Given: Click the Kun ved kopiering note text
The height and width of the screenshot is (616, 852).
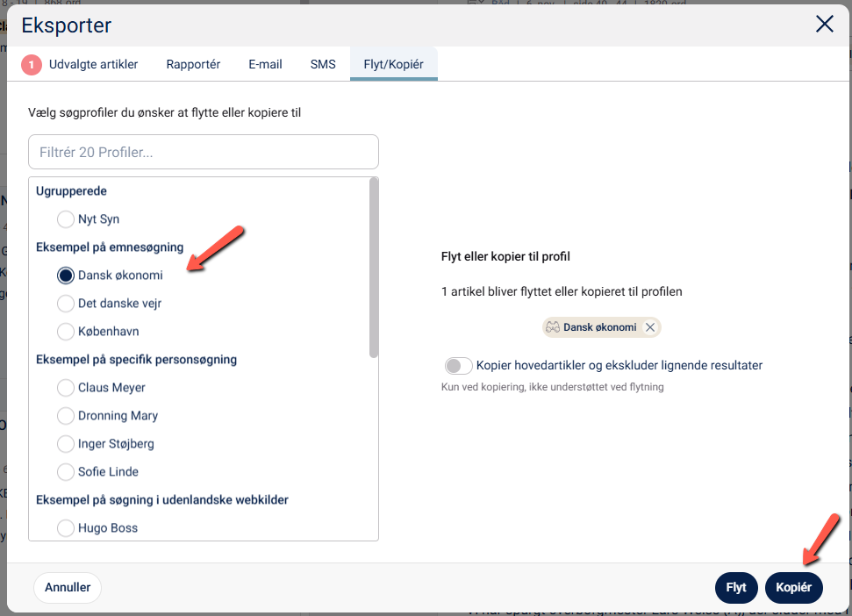Looking at the screenshot, I should [x=553, y=387].
